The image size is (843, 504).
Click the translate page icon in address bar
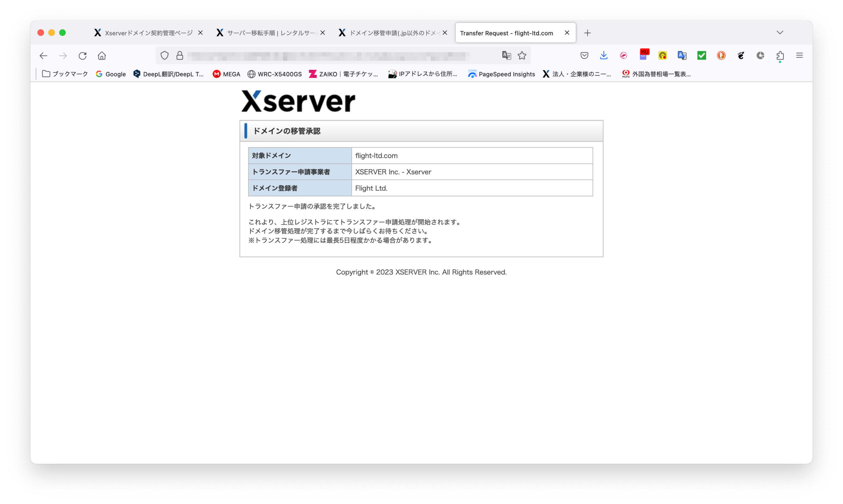(x=506, y=55)
